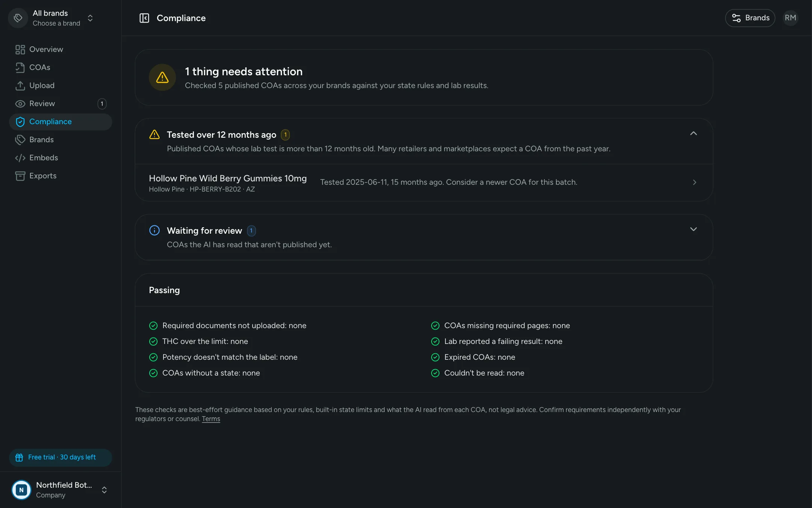812x508 pixels.
Task: Open the Overview grid icon
Action: coord(20,49)
